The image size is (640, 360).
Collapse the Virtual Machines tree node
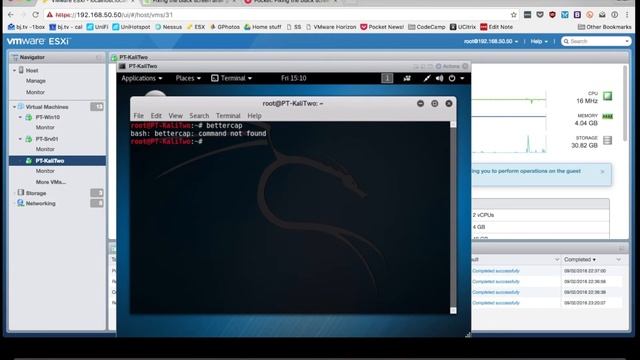point(14,107)
